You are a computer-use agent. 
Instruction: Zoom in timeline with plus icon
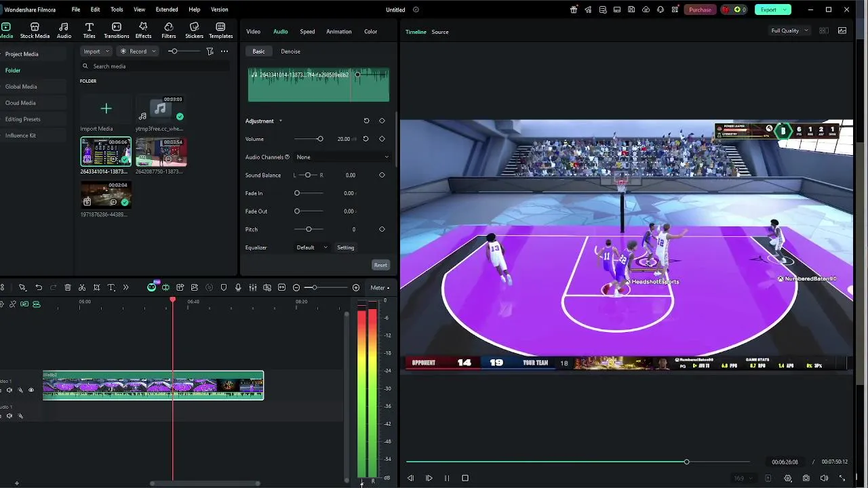click(356, 287)
